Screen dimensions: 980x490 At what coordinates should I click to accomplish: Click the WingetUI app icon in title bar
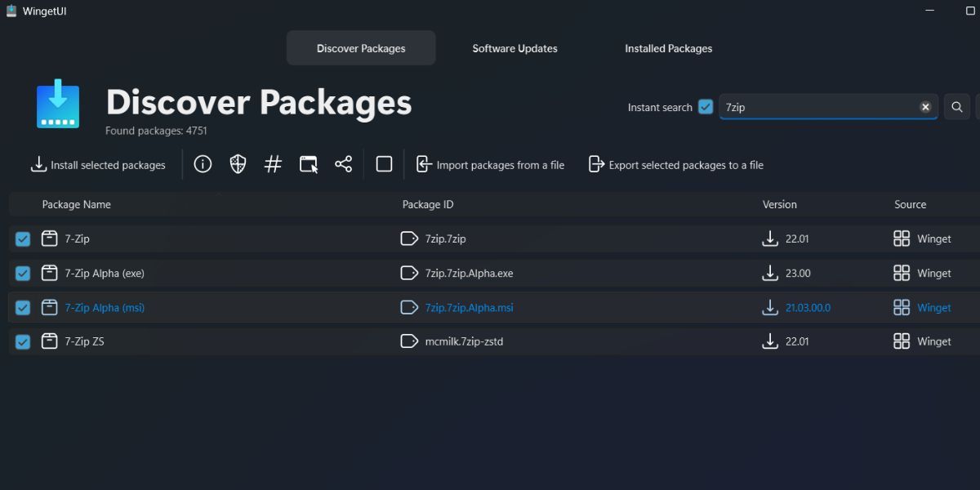[11, 11]
